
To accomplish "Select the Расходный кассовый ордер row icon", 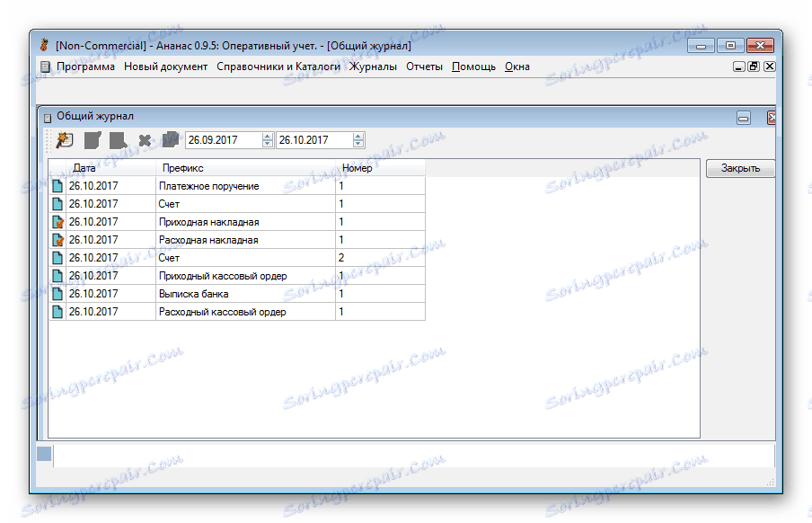I will [x=57, y=312].
